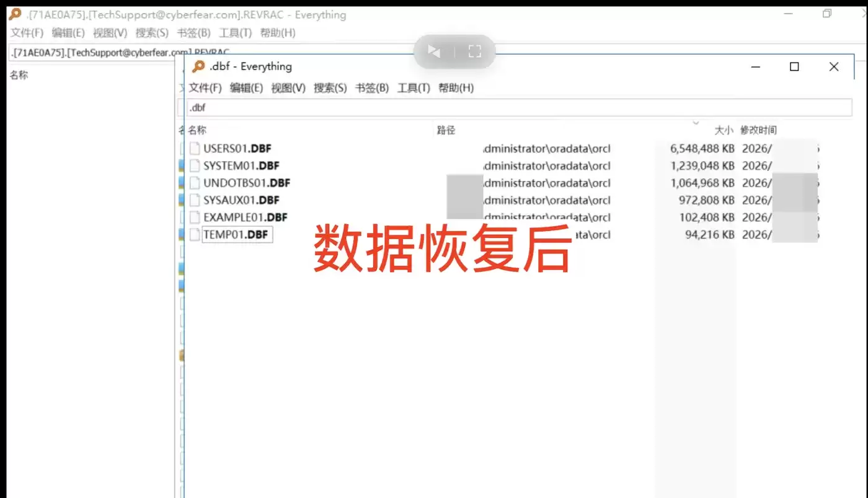
Task: Click the size value 6,548,488 KB
Action: [x=702, y=149]
